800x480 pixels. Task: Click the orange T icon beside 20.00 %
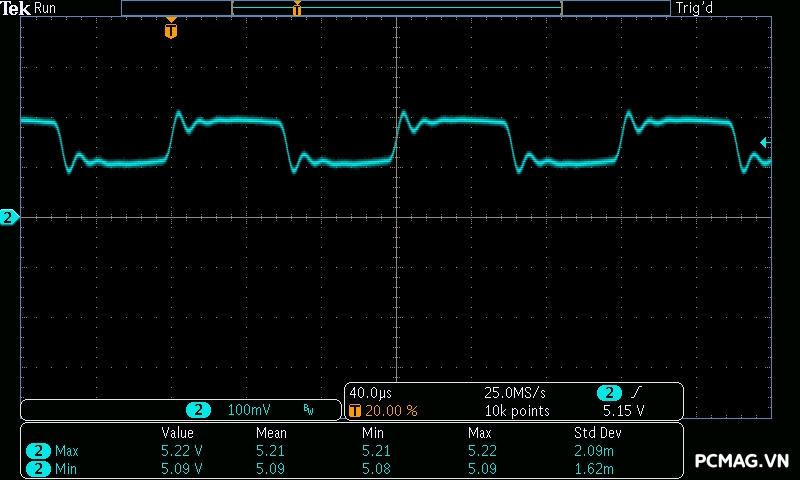354,411
